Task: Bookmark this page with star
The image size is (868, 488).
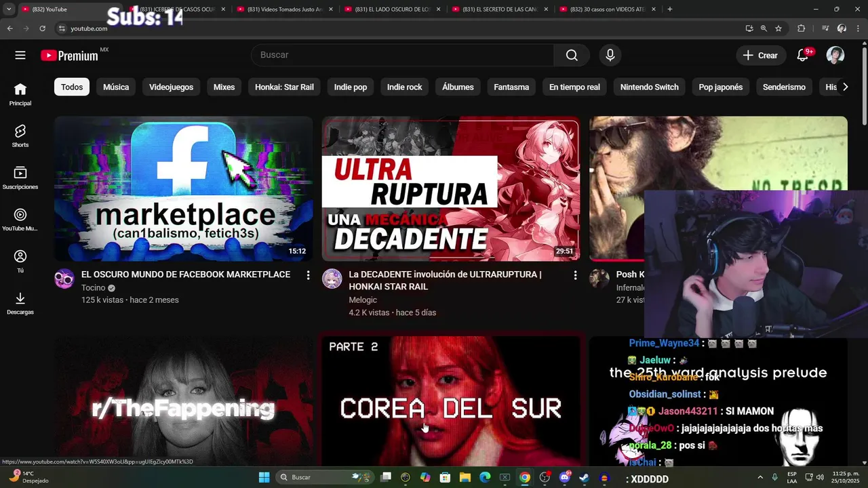Action: (x=778, y=28)
